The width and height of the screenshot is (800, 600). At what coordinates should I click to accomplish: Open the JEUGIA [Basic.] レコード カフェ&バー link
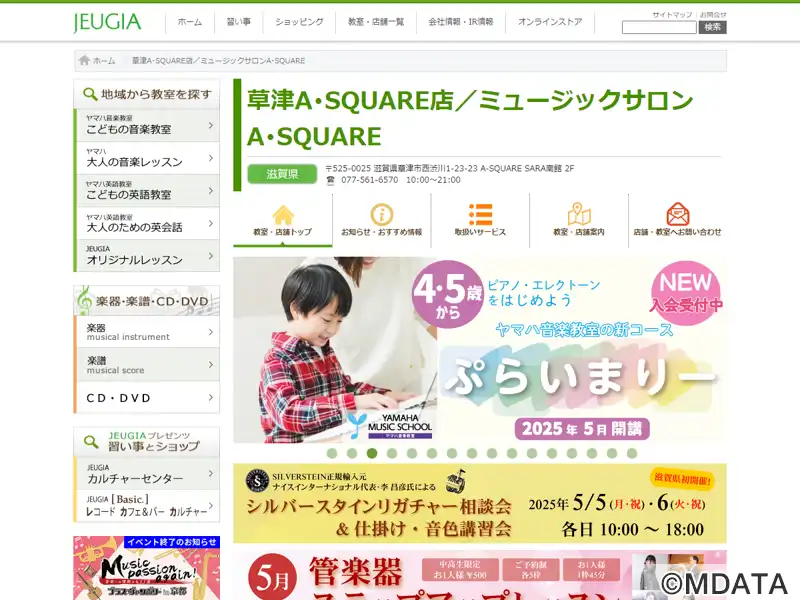click(x=147, y=506)
